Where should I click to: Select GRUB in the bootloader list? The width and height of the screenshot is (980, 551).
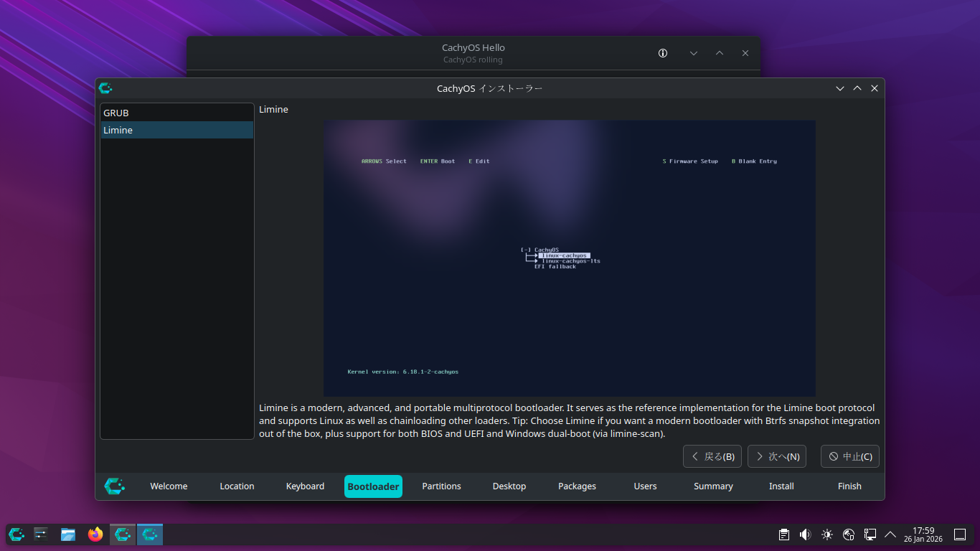pyautogui.click(x=176, y=113)
